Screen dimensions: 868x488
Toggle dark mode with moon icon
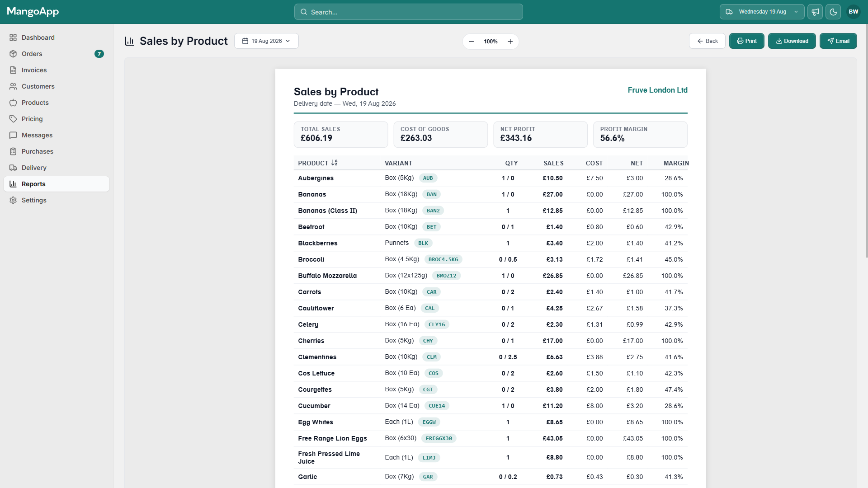coord(833,12)
